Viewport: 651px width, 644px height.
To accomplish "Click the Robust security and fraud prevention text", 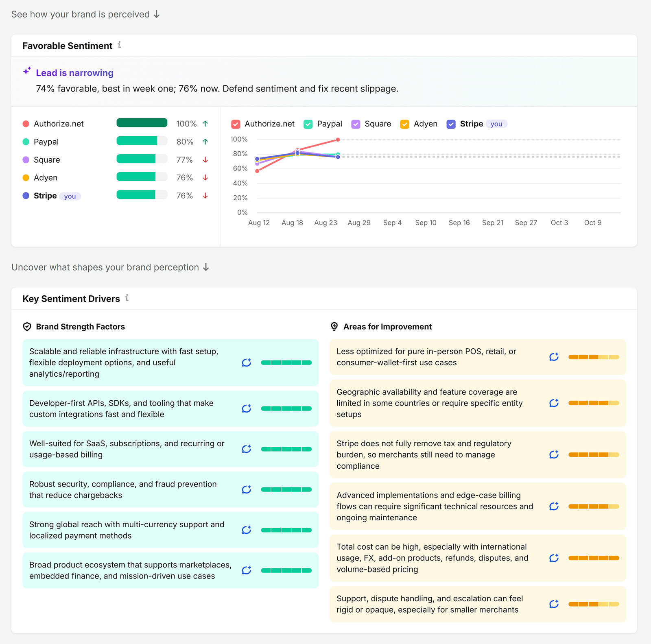I will coord(123,489).
